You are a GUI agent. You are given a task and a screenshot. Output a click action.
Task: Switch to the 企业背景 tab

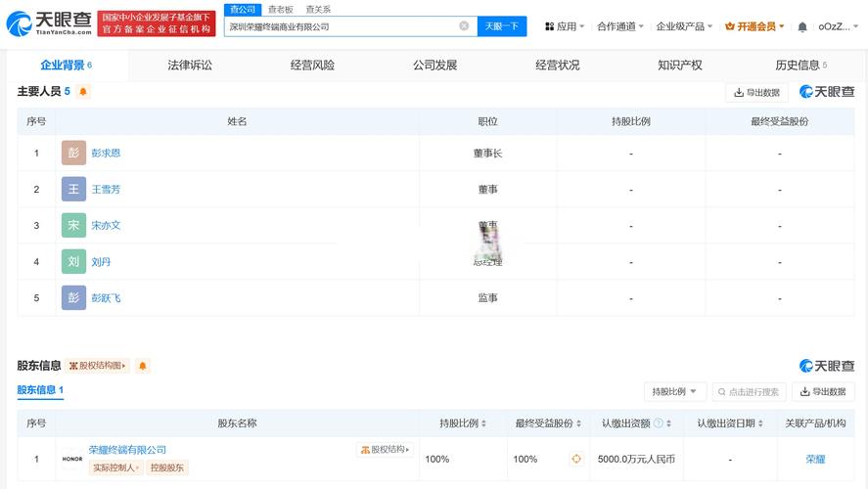67,66
